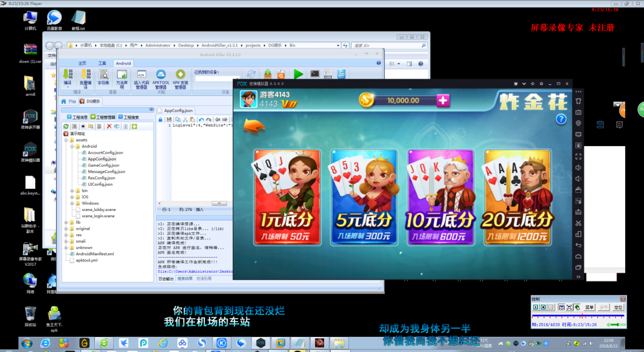Expand the smali folder in tree

(x=66, y=241)
